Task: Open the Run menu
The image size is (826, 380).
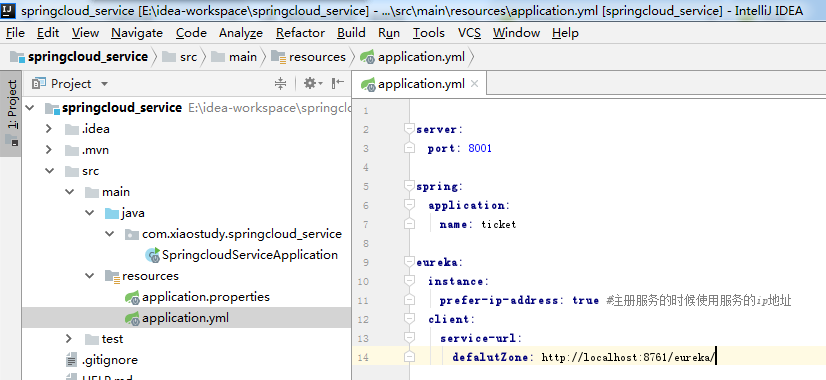Action: 389,33
